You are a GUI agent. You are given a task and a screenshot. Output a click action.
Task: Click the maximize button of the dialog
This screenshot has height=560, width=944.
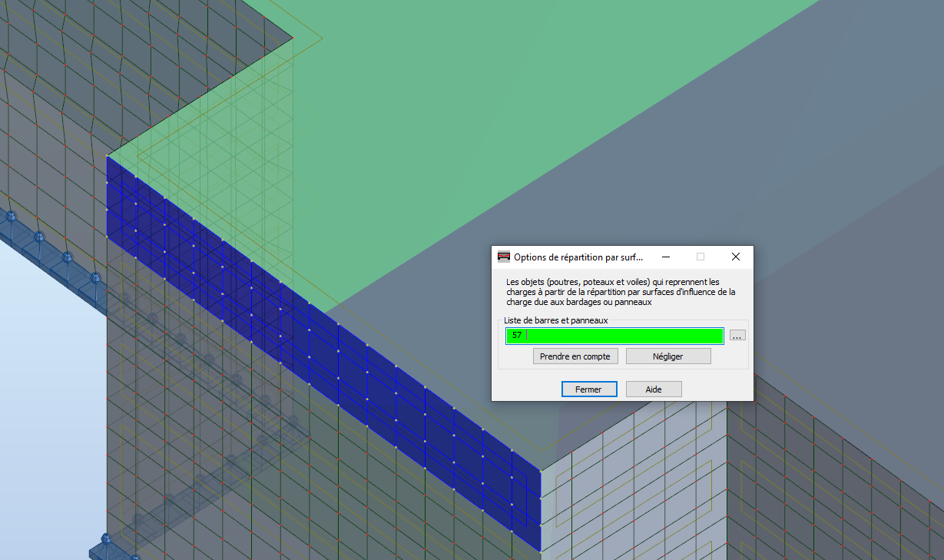click(x=700, y=257)
